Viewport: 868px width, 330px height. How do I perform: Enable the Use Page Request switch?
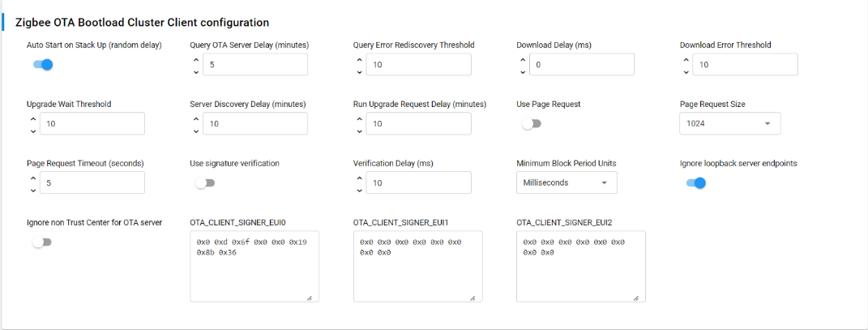coord(531,124)
